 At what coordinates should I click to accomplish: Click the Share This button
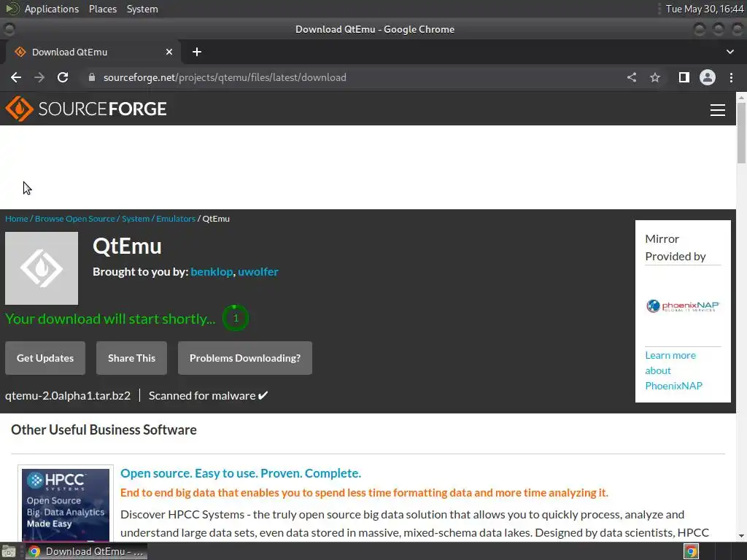click(x=131, y=358)
